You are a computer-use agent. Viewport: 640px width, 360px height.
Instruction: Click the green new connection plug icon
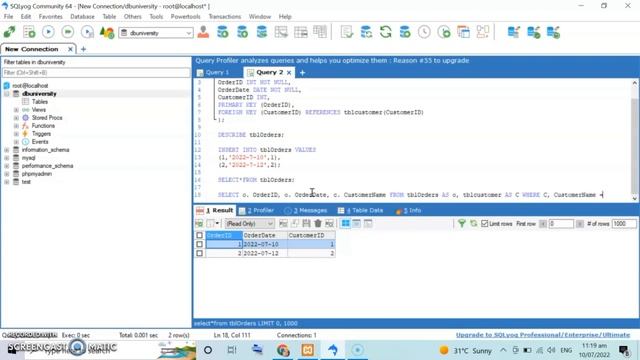(x=9, y=32)
